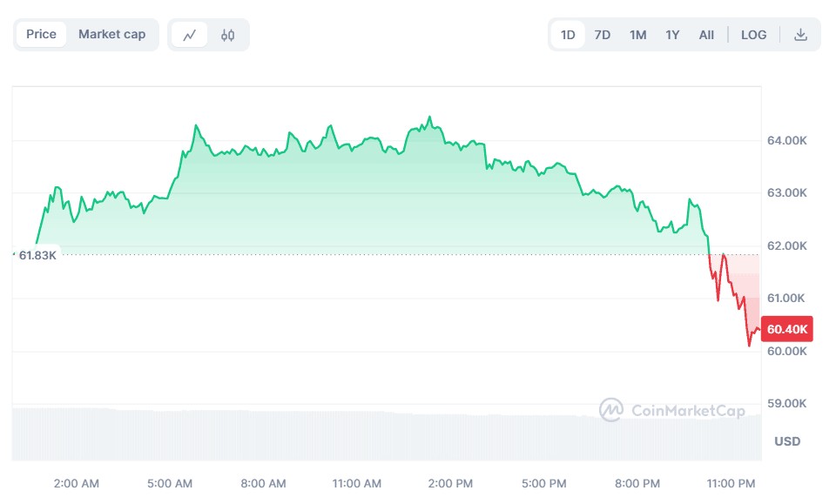Image resolution: width=836 pixels, height=504 pixels.
Task: Select the Market cap tab
Action: pos(111,35)
